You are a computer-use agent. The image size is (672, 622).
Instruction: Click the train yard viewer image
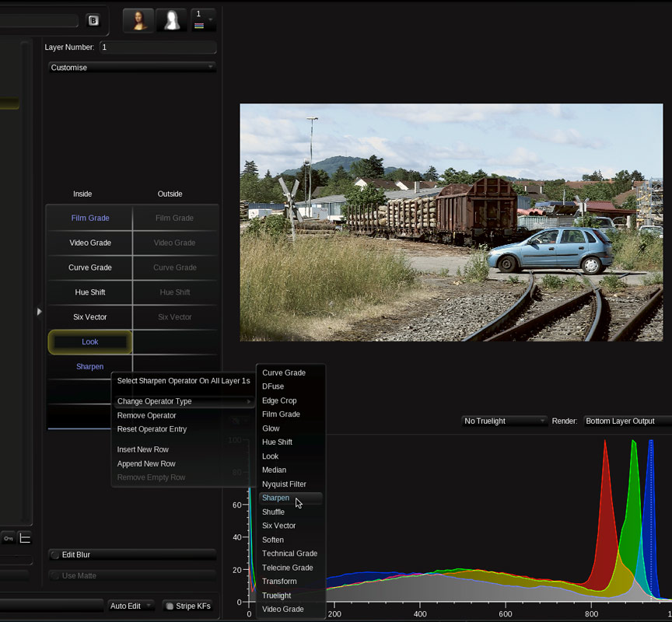[451, 222]
